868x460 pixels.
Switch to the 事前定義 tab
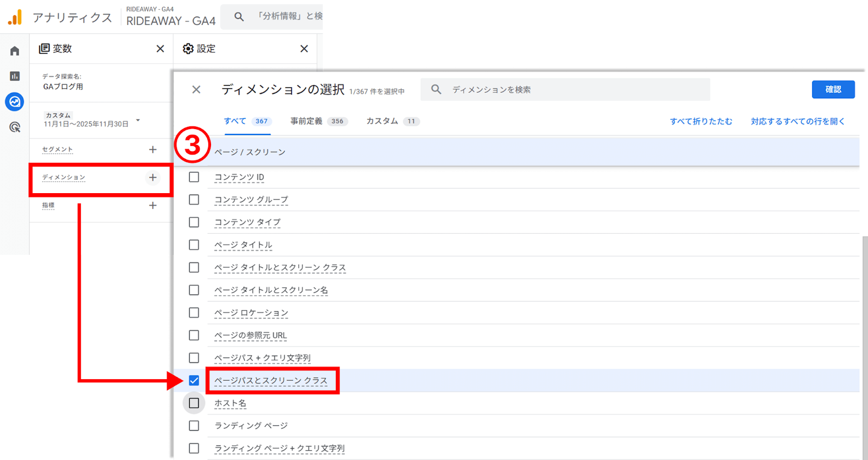(x=317, y=122)
